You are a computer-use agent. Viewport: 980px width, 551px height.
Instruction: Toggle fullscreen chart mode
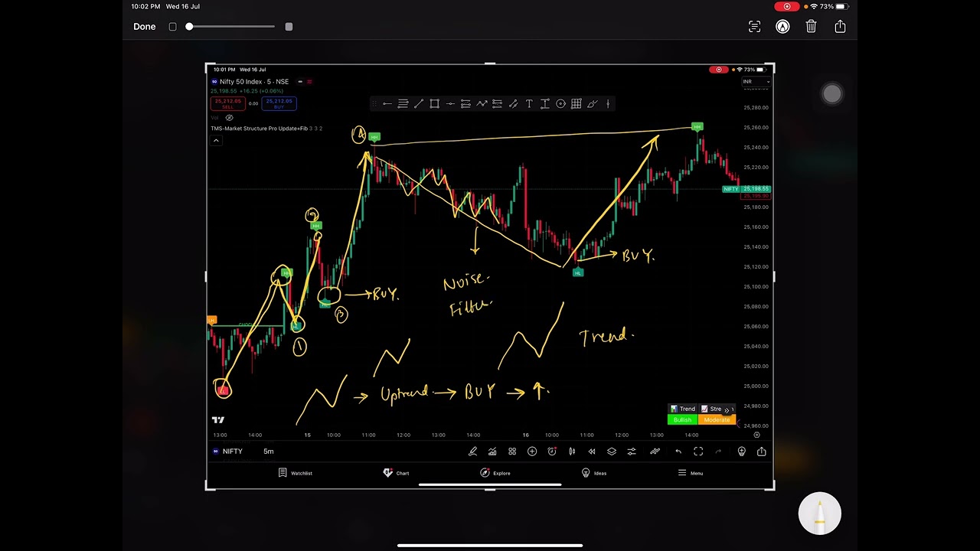coord(698,452)
